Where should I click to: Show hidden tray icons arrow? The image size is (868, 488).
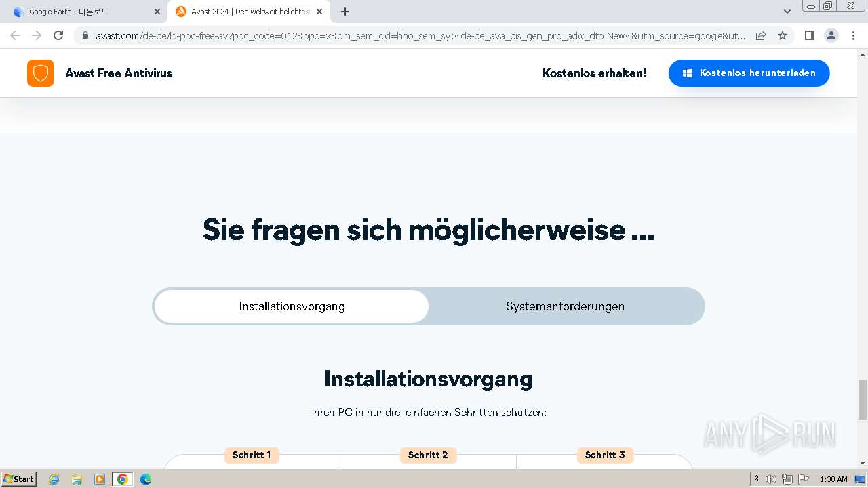[x=756, y=479]
